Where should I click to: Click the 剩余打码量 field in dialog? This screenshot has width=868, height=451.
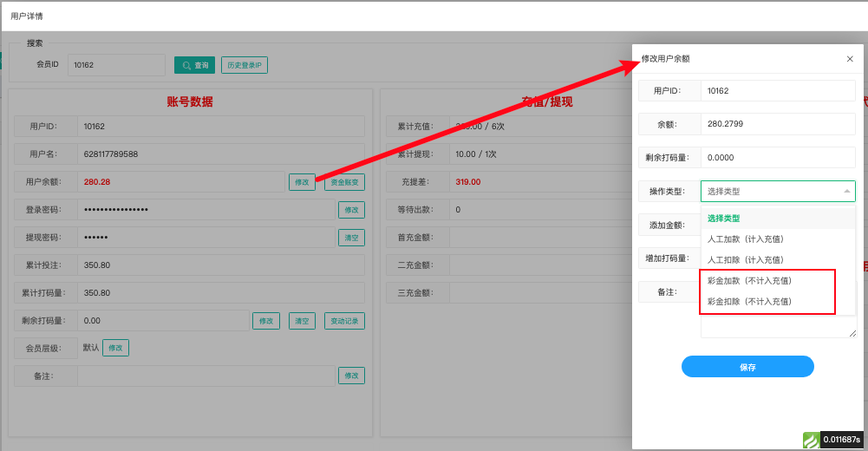click(778, 158)
